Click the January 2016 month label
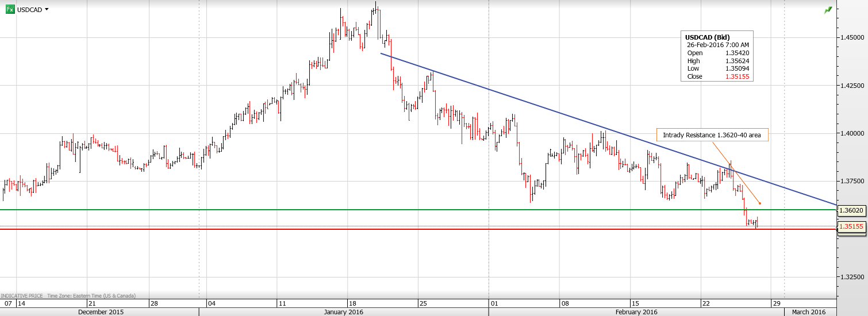 point(343,312)
